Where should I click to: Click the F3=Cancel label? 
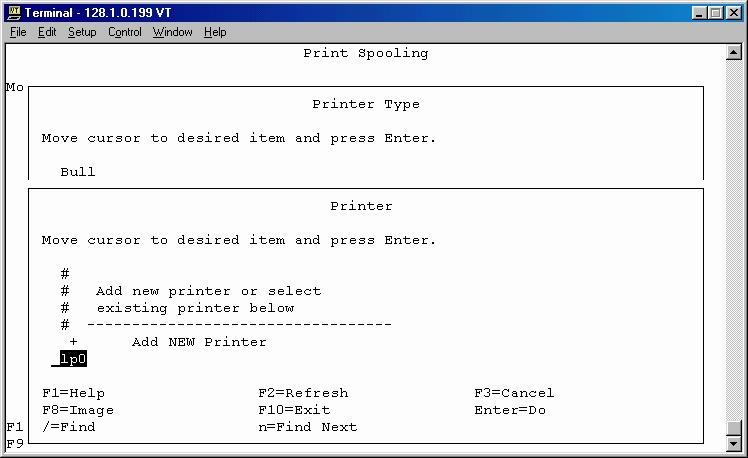click(x=514, y=393)
